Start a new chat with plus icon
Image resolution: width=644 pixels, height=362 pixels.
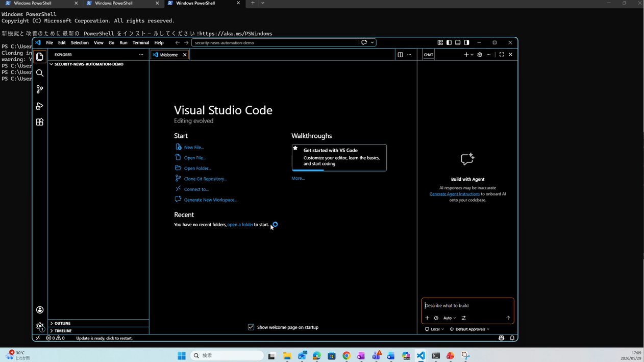coord(466,55)
